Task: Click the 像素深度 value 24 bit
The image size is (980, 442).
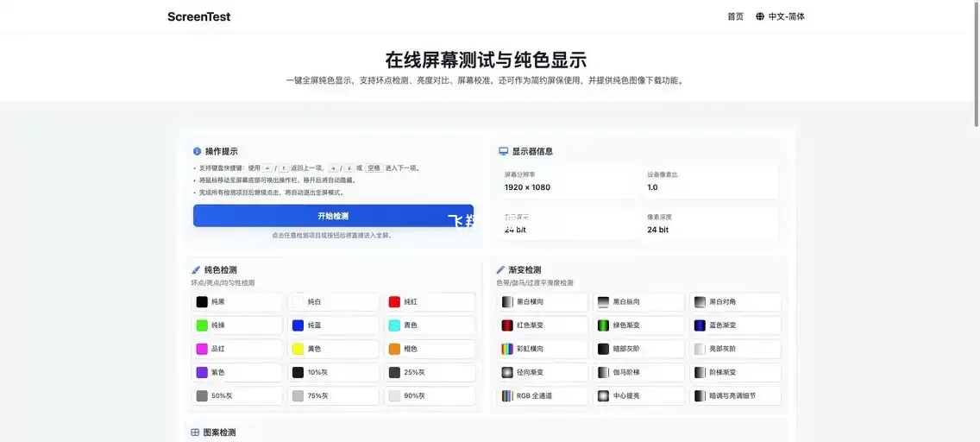Action: [658, 230]
